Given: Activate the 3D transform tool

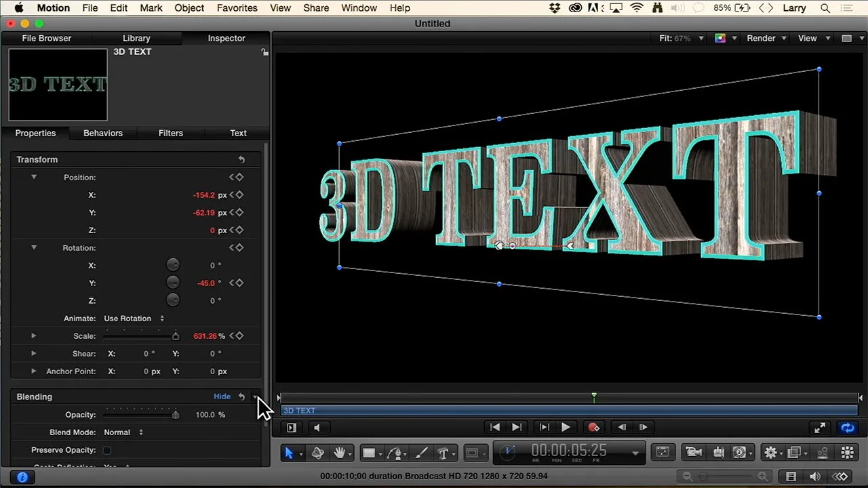Looking at the screenshot, I should click(317, 452).
